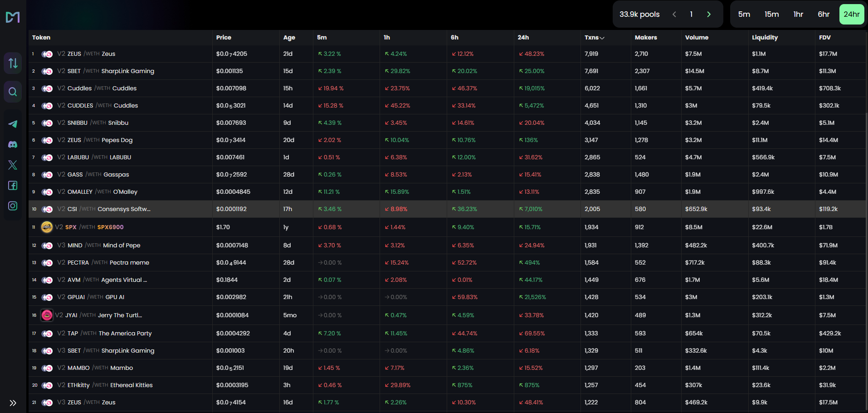The height and width of the screenshot is (413, 868).
Task: Select the 24hr tab
Action: pyautogui.click(x=852, y=14)
